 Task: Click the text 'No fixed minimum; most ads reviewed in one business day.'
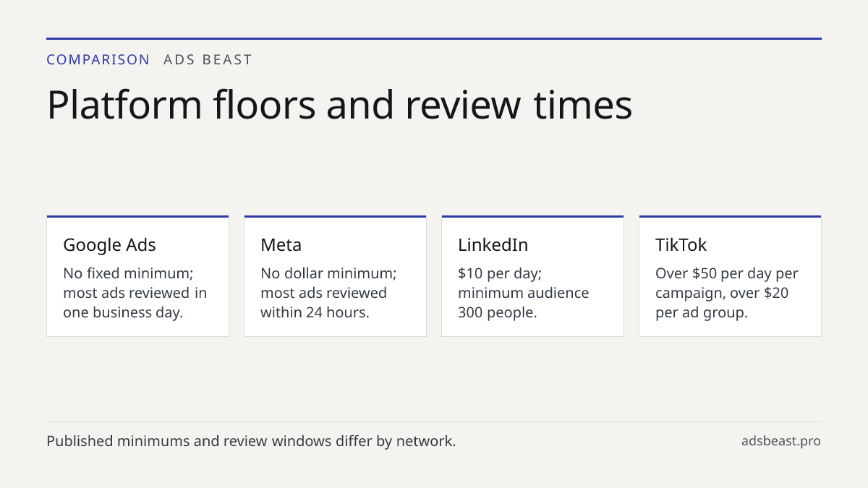[x=135, y=293]
